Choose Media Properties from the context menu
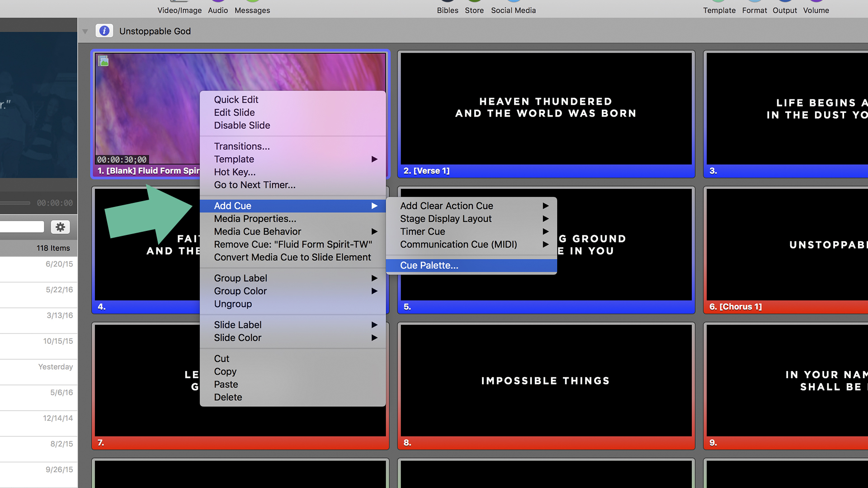 point(255,219)
